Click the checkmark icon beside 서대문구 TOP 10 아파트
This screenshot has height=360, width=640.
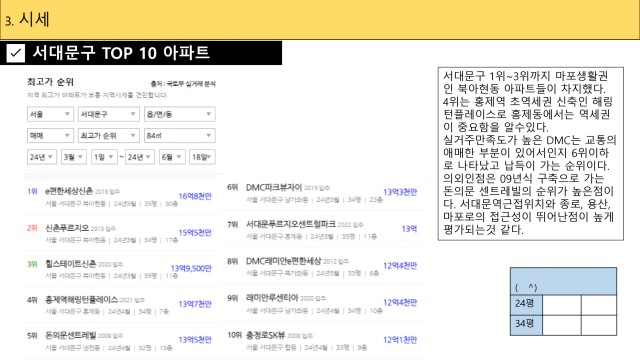pyautogui.click(x=16, y=53)
